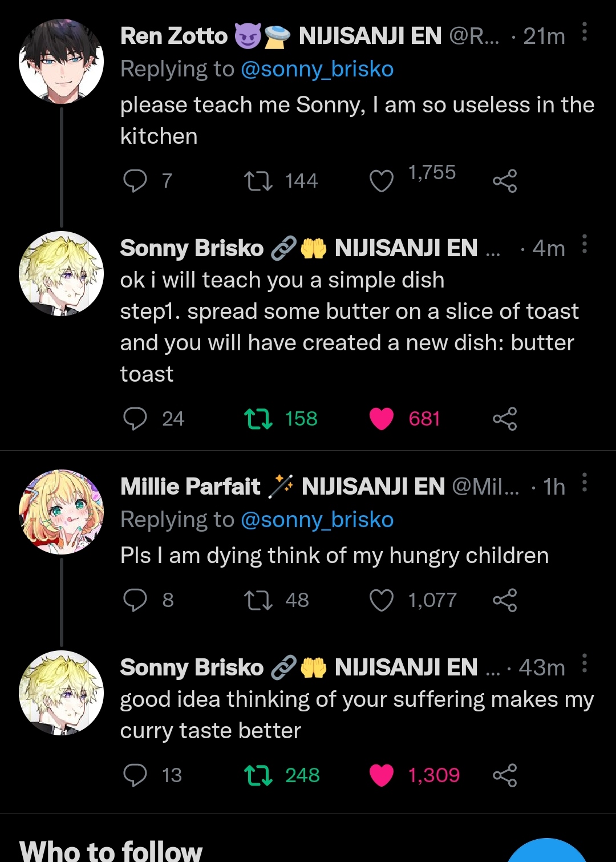Reply to Millie Parfait's tweet
Viewport: 616px width, 862px height.
[x=135, y=600]
